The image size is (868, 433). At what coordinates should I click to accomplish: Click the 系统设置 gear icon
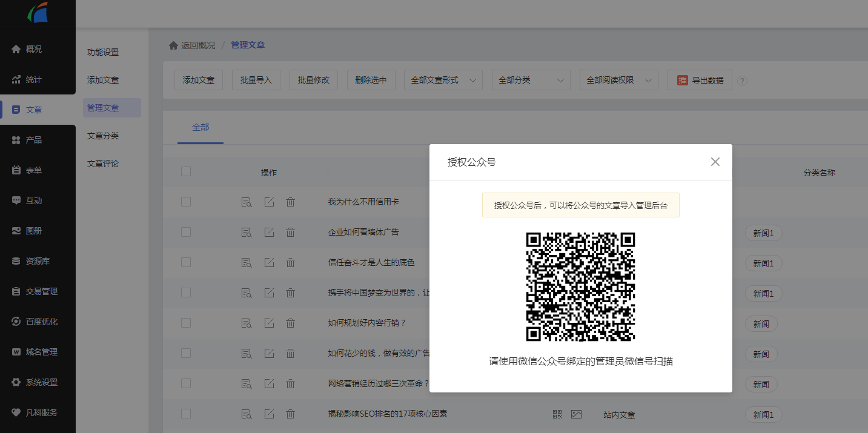pos(16,382)
